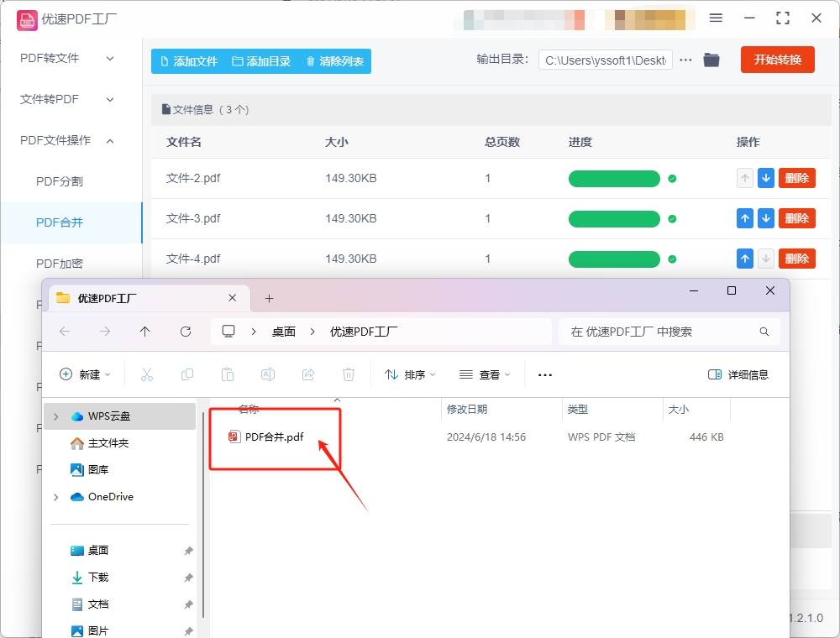This screenshot has height=638, width=840.
Task: Click the Copy icon in Explorer toolbar
Action: tap(187, 374)
